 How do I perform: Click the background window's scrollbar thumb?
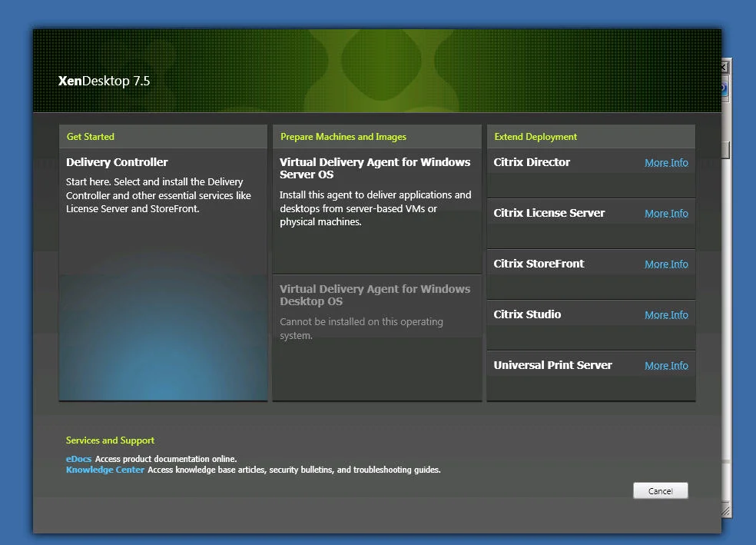click(x=725, y=150)
